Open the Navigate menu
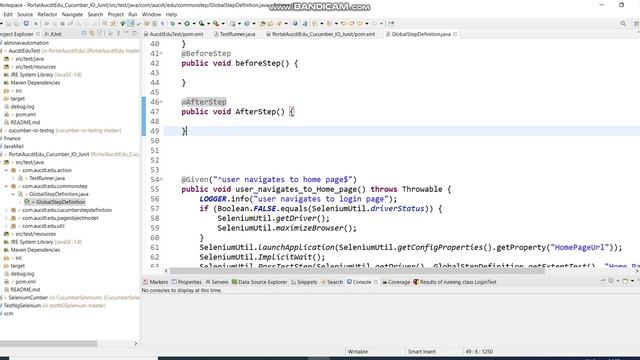Viewport: 640px width, 360px height. (x=72, y=14)
